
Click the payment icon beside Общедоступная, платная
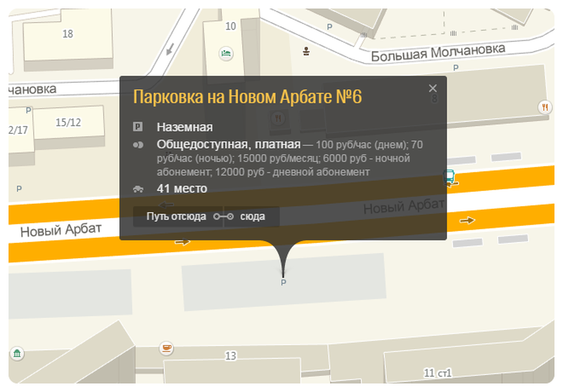(139, 144)
